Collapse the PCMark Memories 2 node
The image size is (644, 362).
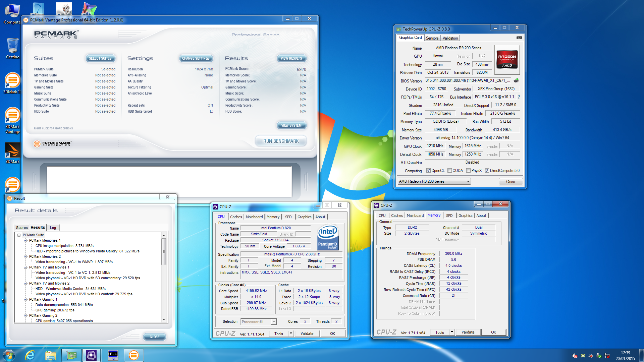[x=25, y=256]
